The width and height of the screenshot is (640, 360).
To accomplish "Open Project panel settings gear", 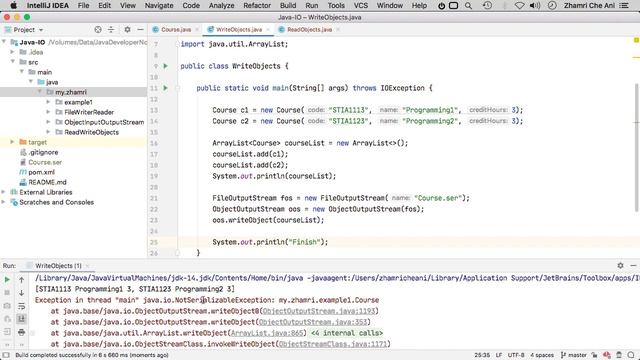I will 127,29.
